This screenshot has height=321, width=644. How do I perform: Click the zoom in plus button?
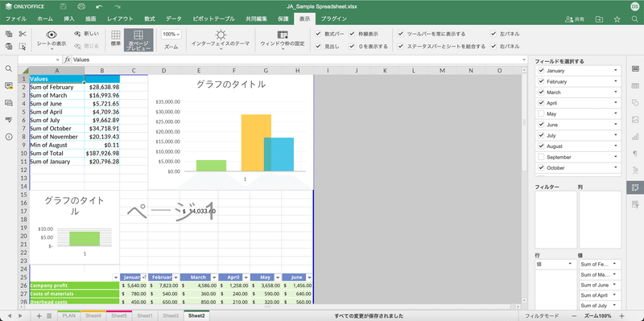point(621,315)
